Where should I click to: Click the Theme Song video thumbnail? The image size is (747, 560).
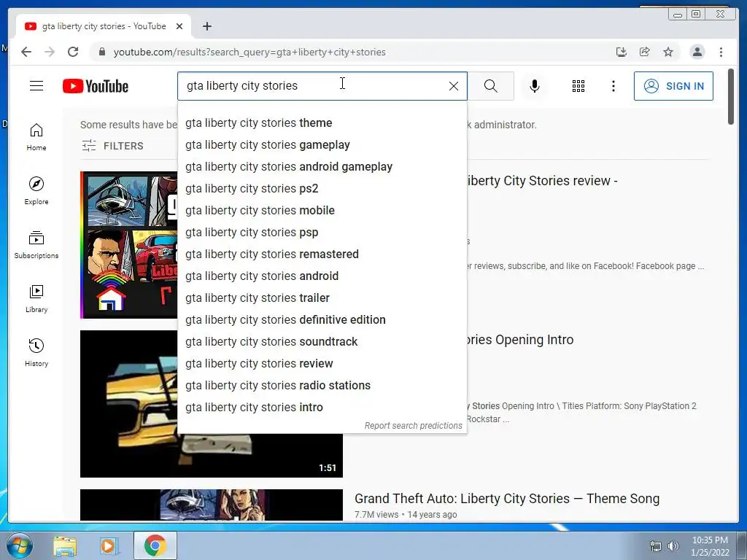coord(212,505)
